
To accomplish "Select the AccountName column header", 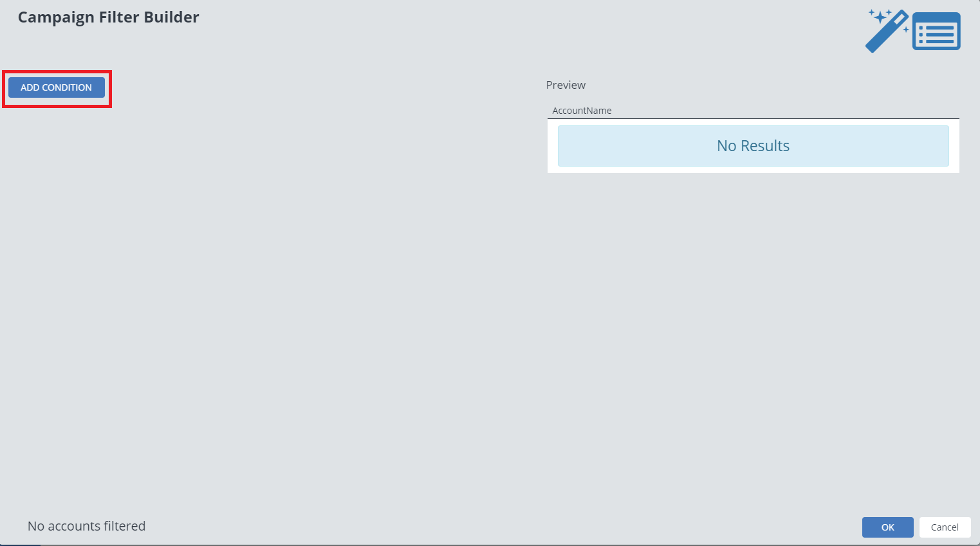I will (582, 111).
